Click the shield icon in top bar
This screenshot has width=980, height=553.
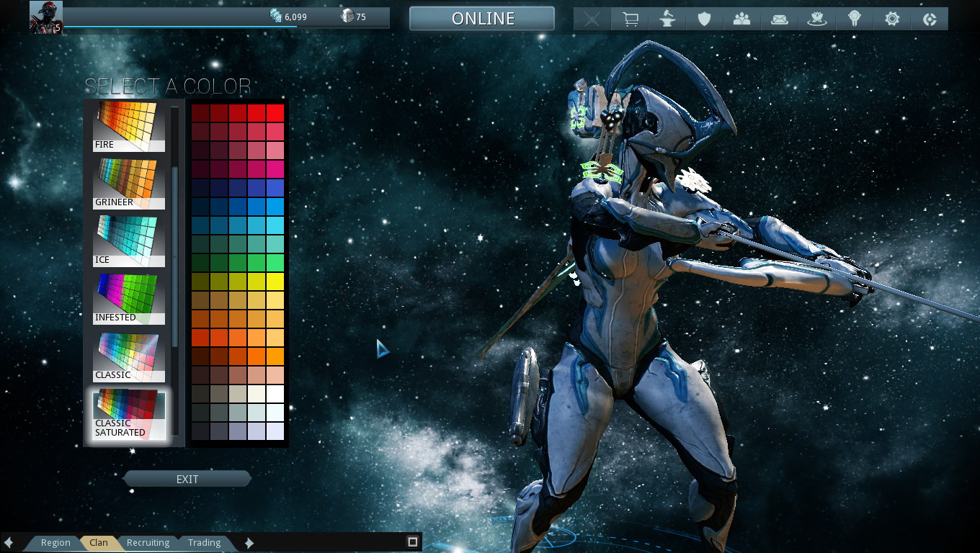pyautogui.click(x=705, y=19)
